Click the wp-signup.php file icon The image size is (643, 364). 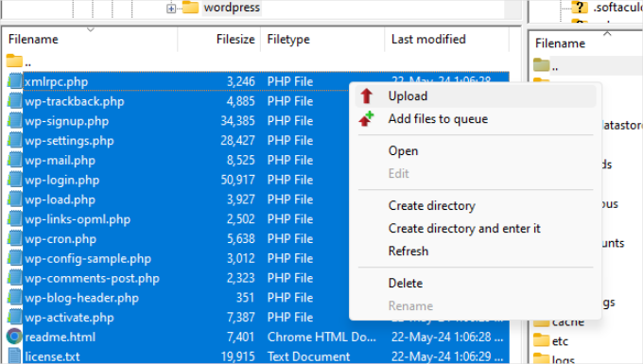coord(15,120)
